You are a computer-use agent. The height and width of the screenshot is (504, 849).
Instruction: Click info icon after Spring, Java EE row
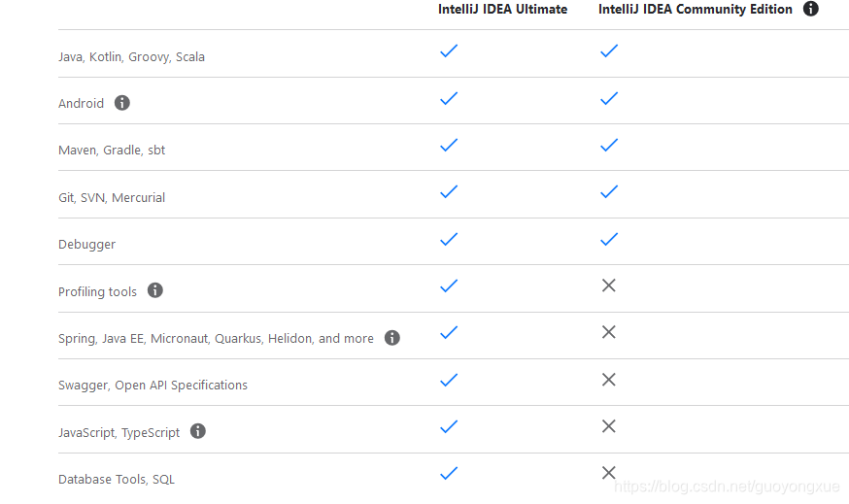click(391, 338)
